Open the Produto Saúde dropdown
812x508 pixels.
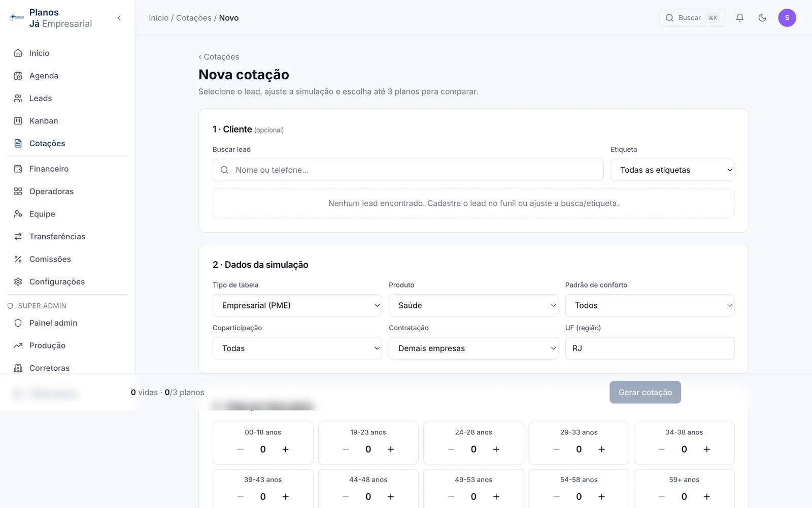[x=473, y=305]
